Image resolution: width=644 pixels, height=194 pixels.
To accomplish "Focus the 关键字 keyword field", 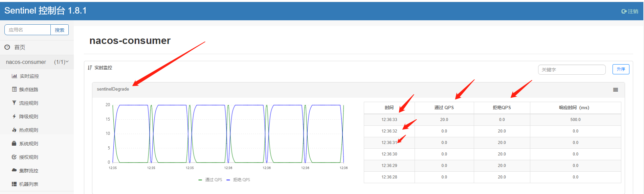I will [x=572, y=70].
